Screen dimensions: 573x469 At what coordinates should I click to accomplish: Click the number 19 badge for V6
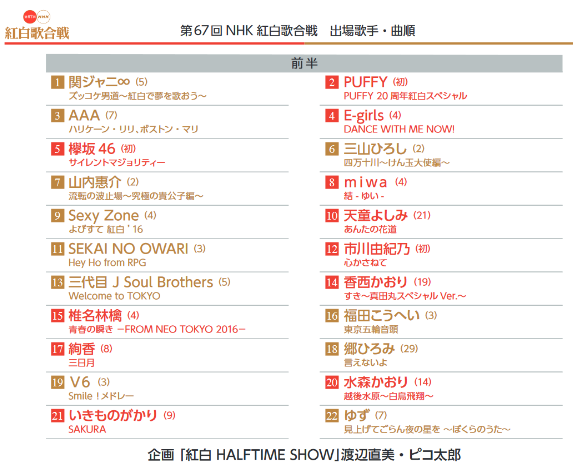pyautogui.click(x=57, y=382)
